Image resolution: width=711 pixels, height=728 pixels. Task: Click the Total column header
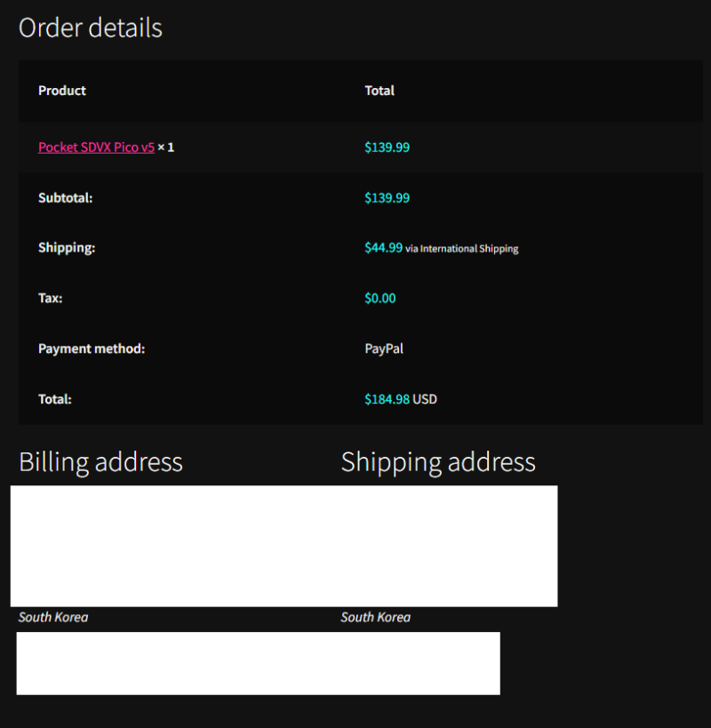(379, 91)
